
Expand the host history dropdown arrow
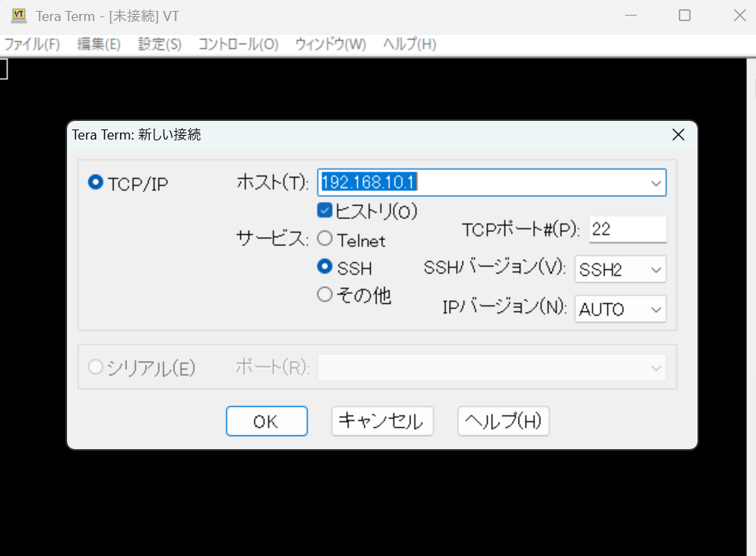click(x=655, y=183)
